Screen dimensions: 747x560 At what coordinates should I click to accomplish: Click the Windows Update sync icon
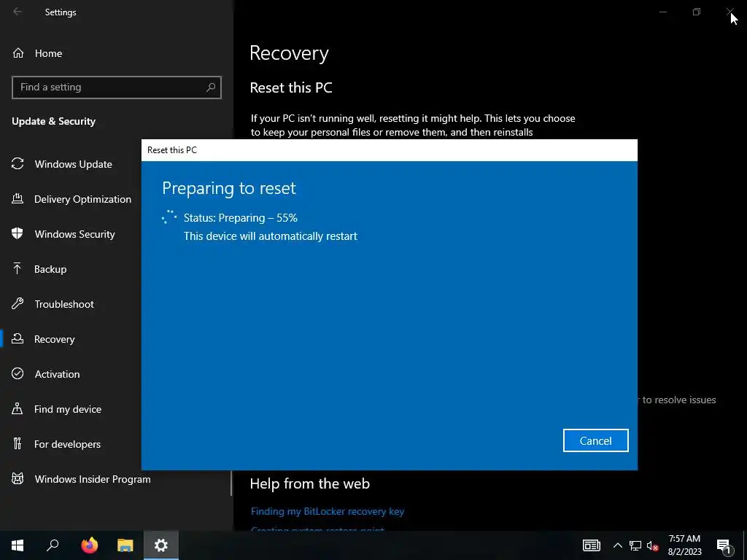18,164
